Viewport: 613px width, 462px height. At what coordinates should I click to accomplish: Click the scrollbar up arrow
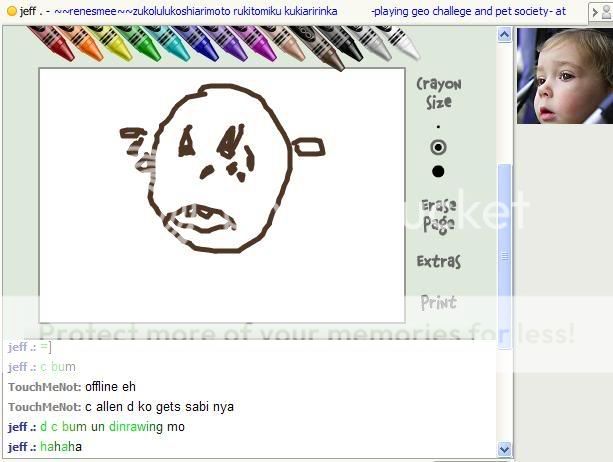coord(504,35)
